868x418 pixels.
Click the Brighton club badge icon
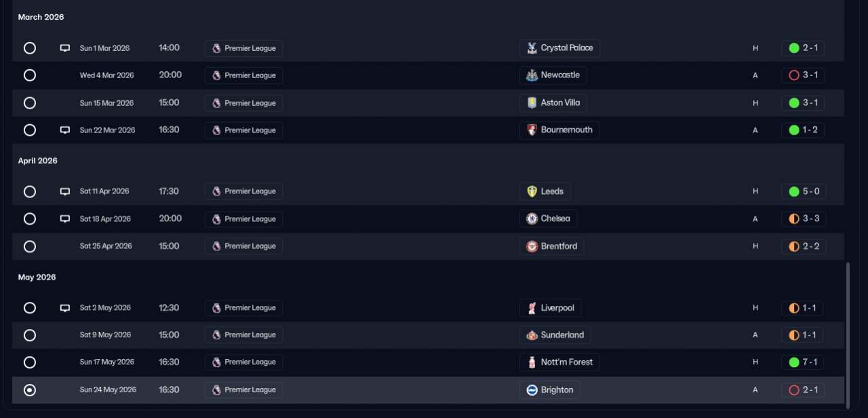pos(532,390)
